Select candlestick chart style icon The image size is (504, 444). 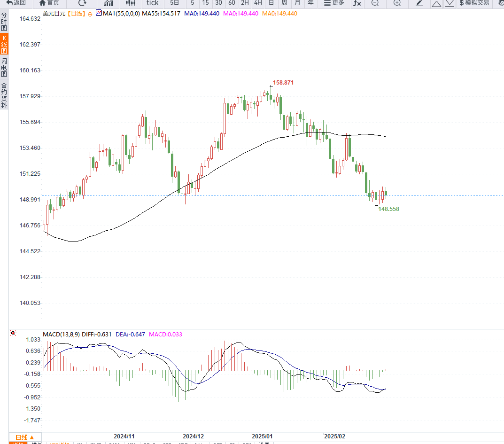(131, 3)
